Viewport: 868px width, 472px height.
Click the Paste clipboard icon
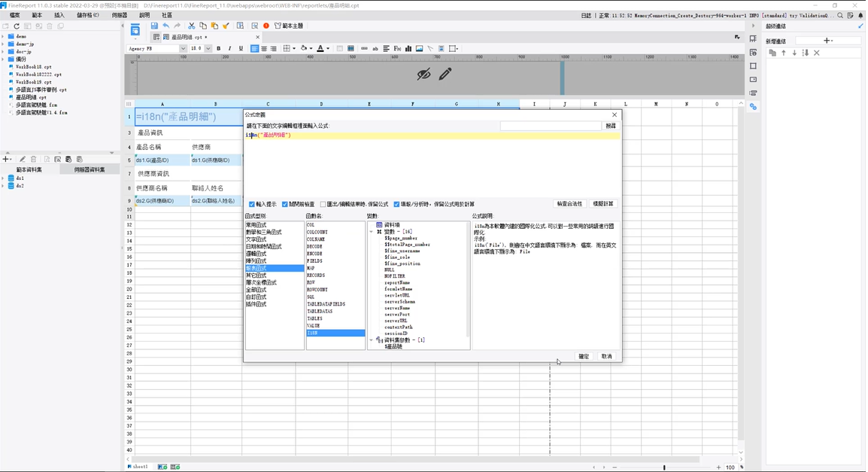pos(214,26)
